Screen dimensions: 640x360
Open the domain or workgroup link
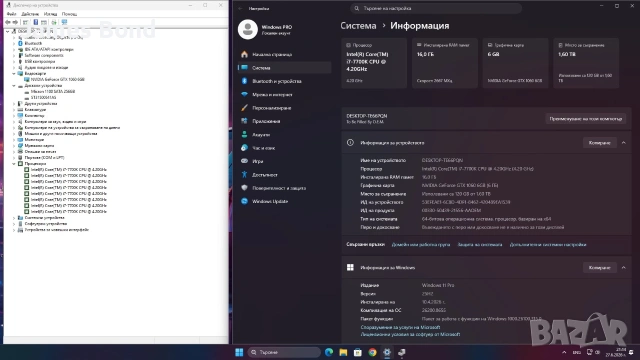[x=421, y=245]
